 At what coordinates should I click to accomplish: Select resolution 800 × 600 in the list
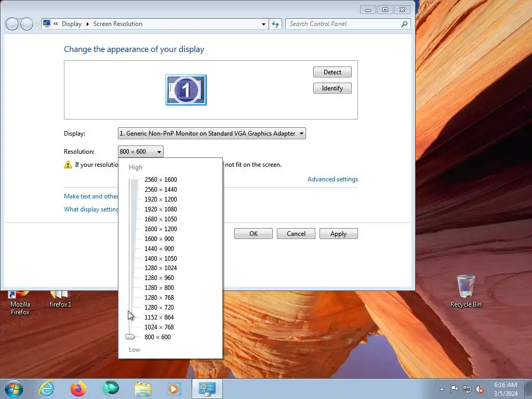coord(157,337)
